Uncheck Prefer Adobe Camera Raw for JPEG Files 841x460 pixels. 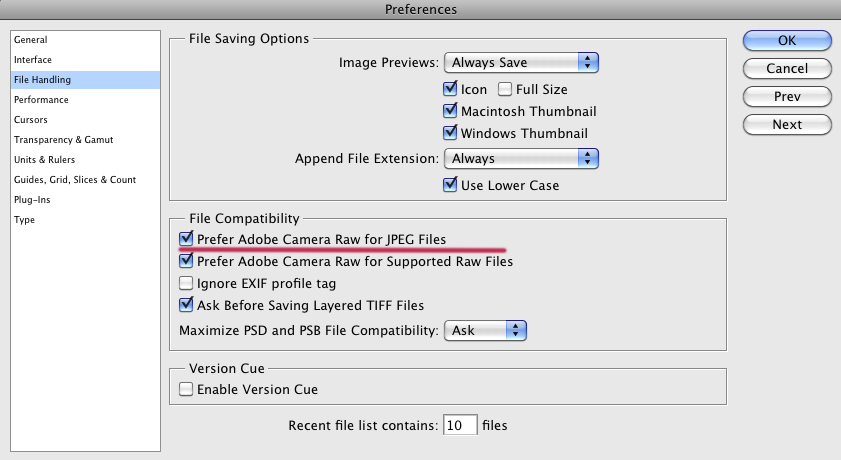click(x=186, y=239)
